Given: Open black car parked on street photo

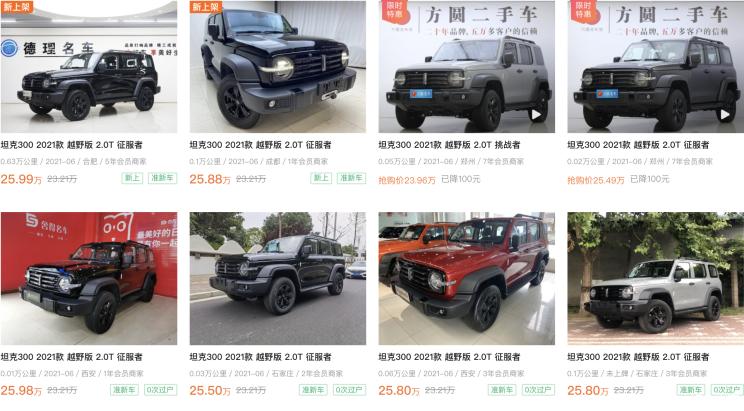Looking at the screenshot, I should point(278,279).
